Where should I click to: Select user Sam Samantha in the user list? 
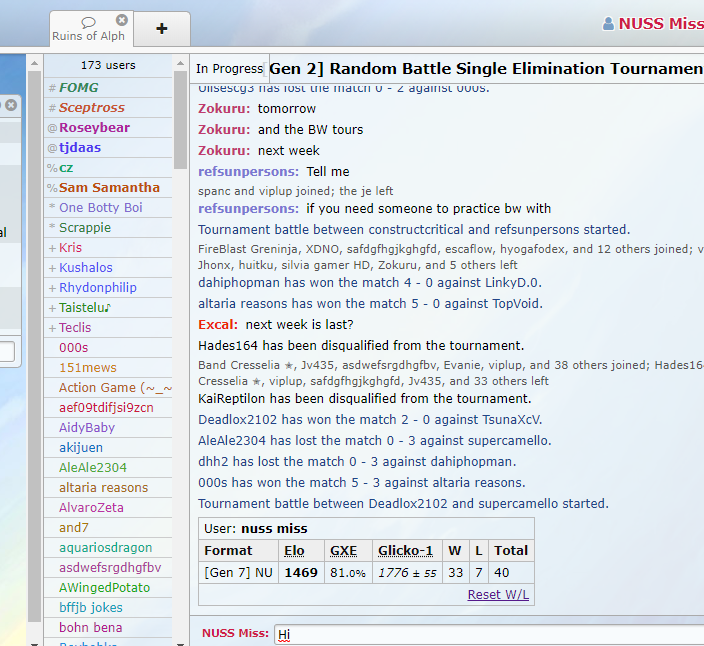[109, 188]
